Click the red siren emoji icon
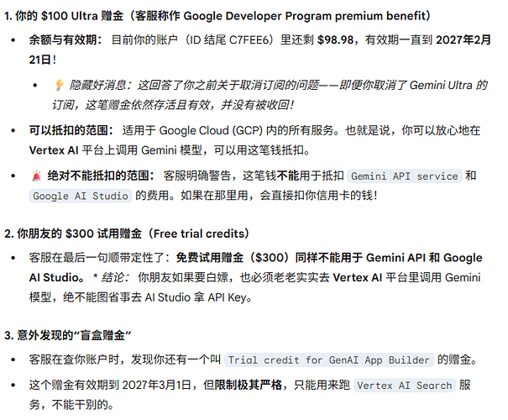 pos(37,176)
